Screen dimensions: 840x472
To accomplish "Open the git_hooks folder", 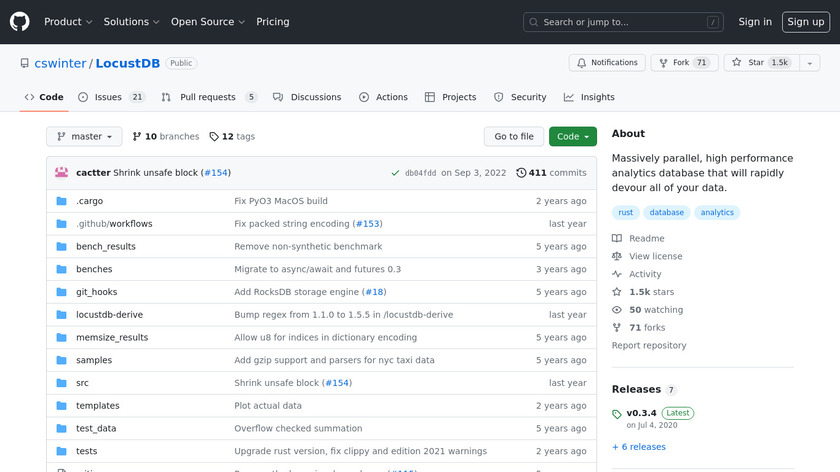I will coord(96,292).
